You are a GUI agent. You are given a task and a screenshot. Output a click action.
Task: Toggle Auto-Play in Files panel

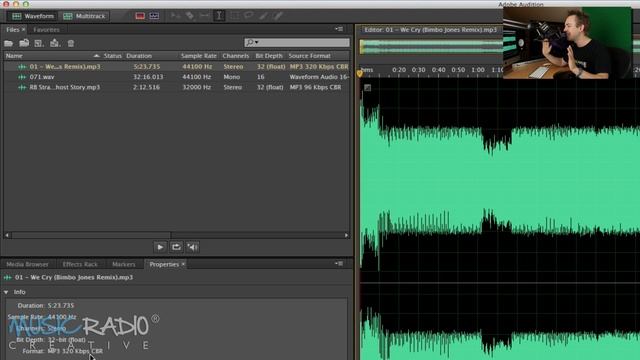pyautogui.click(x=193, y=247)
